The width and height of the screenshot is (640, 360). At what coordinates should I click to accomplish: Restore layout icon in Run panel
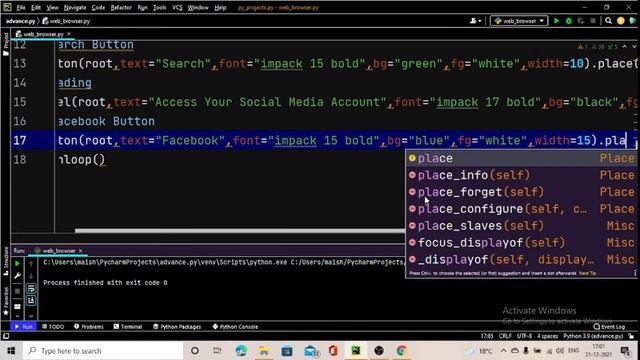coord(17,306)
